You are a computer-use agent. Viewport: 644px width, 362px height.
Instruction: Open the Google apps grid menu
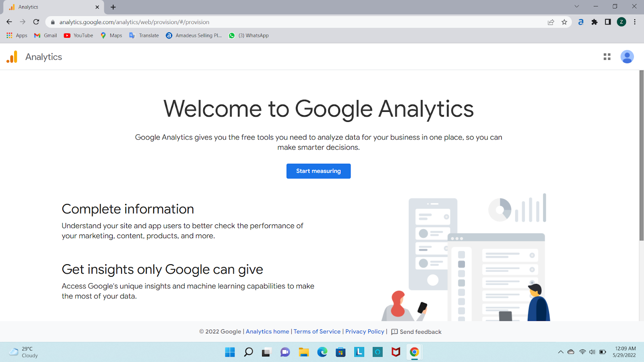tap(607, 57)
